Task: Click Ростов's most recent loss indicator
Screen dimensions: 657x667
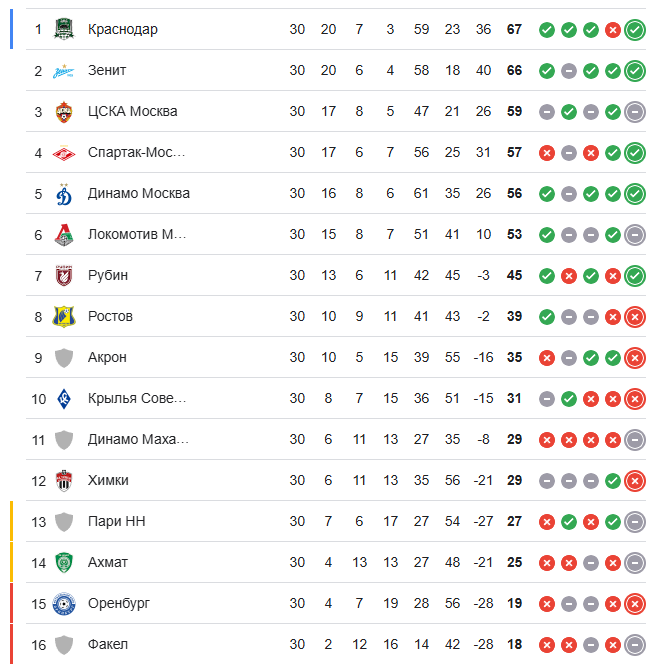Action: [635, 317]
